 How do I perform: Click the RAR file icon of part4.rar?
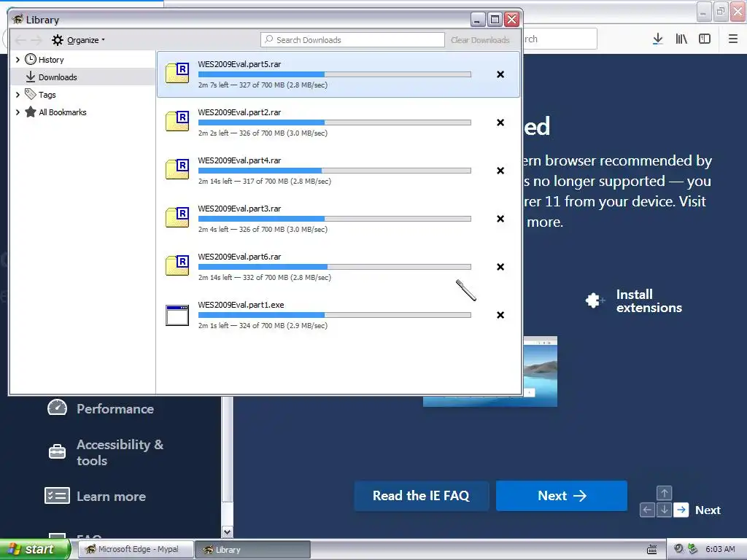pos(177,170)
